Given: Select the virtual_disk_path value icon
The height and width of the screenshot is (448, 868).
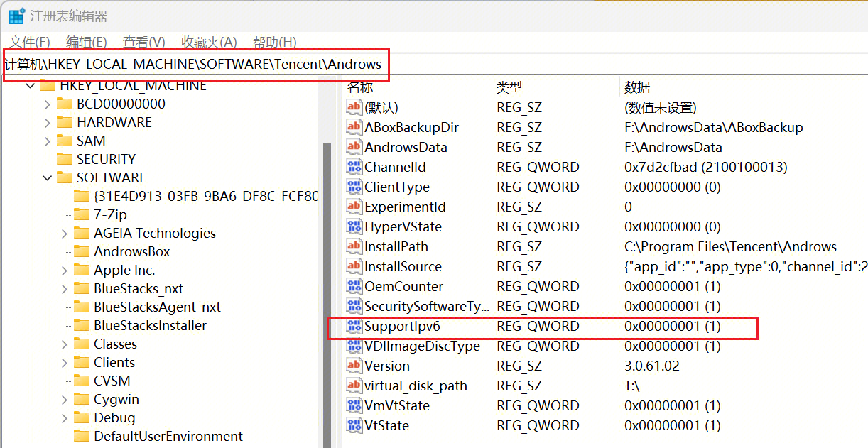Looking at the screenshot, I should tap(354, 386).
